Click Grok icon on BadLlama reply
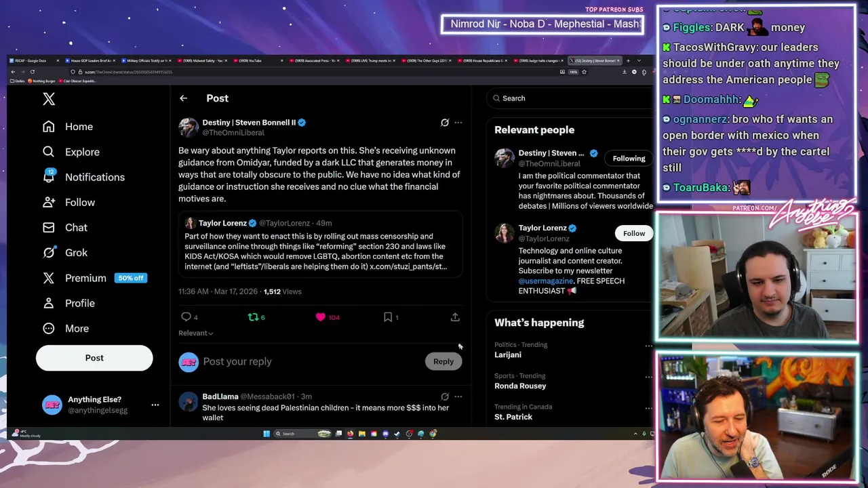The image size is (868, 488). (x=445, y=396)
